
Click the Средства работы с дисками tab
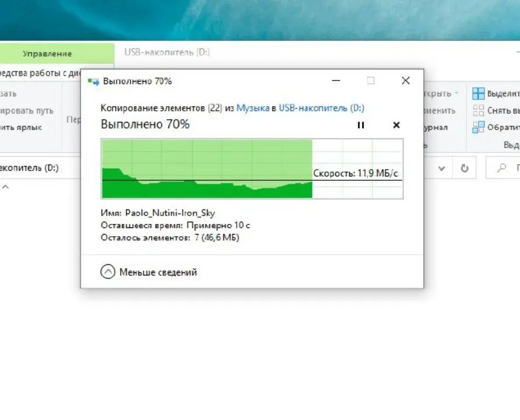(x=40, y=73)
